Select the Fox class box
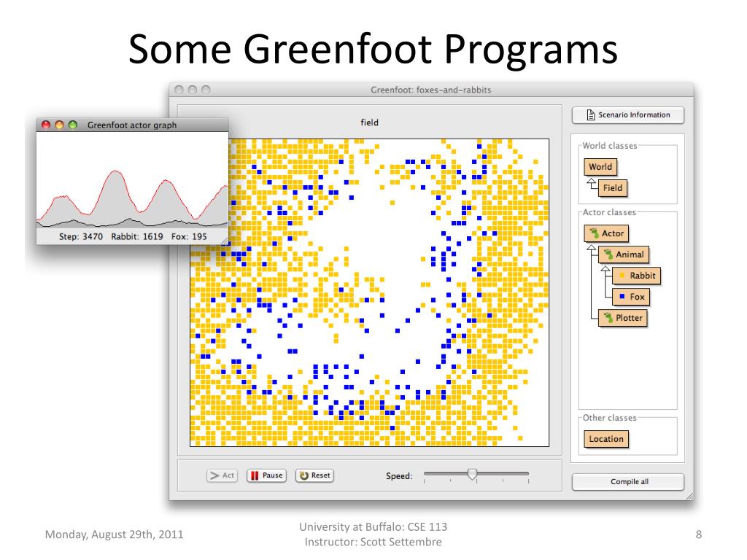747x560 pixels. coord(631,297)
